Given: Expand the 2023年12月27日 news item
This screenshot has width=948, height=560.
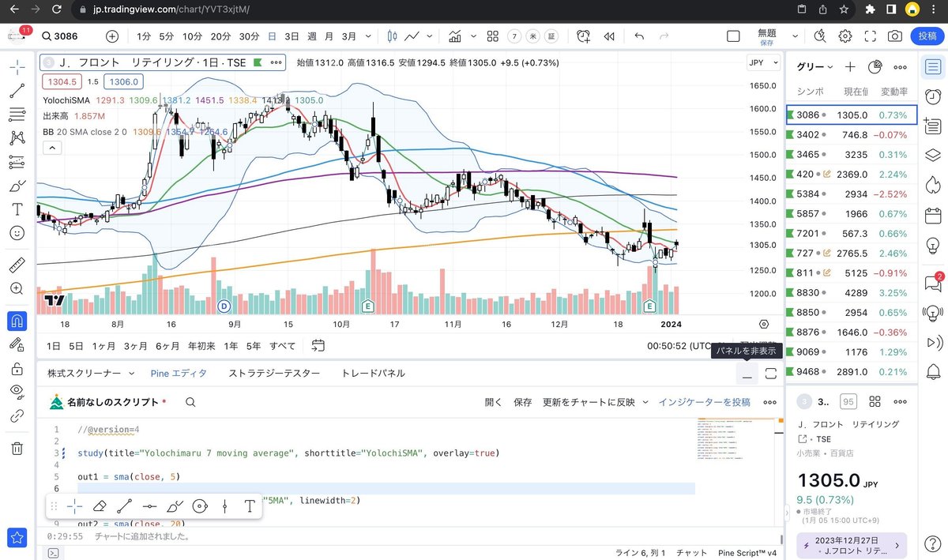Looking at the screenshot, I should tap(852, 545).
